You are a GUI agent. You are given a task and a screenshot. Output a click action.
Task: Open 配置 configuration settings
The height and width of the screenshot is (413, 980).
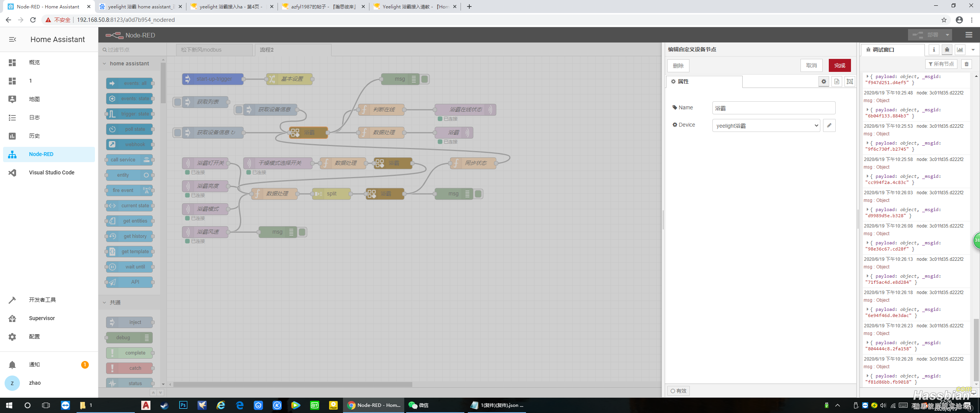[x=49, y=337]
